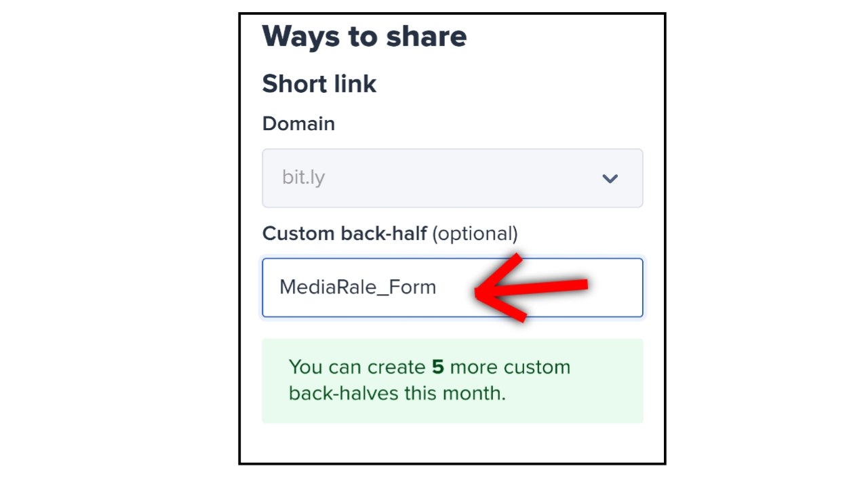Click the Ways to share title
This screenshot has width=868, height=488.
pyautogui.click(x=364, y=36)
